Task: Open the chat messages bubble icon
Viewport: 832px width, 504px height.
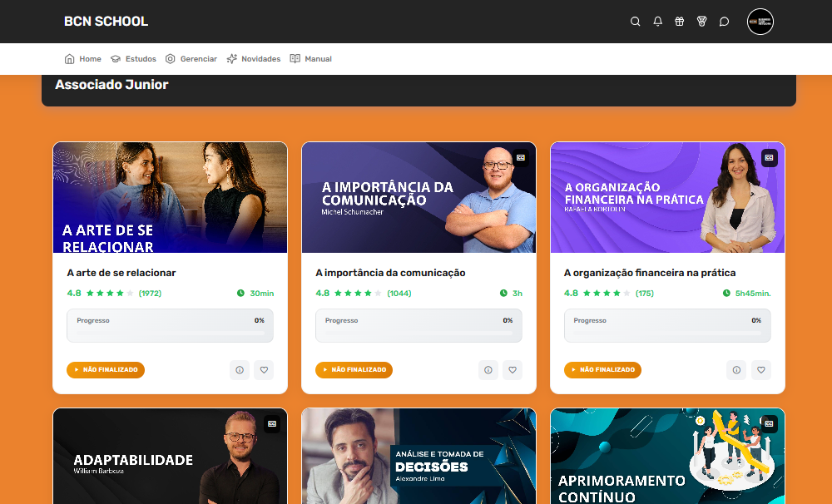Action: click(x=724, y=22)
